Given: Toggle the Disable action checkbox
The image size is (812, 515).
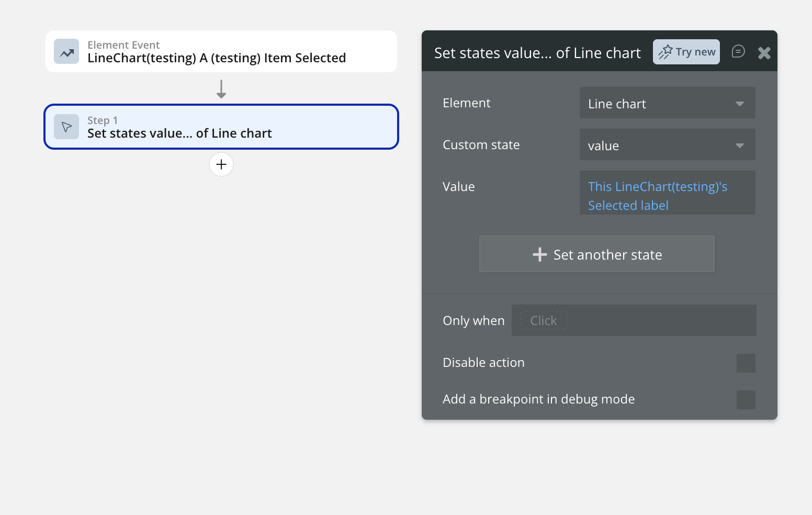Looking at the screenshot, I should pyautogui.click(x=746, y=363).
